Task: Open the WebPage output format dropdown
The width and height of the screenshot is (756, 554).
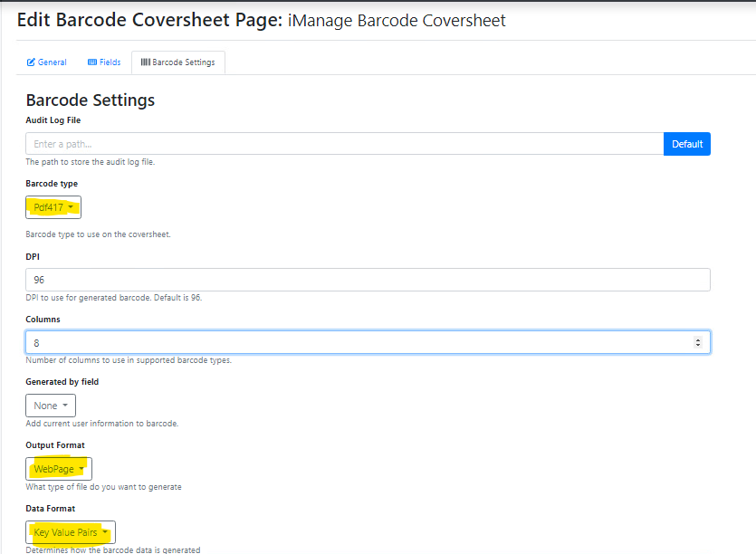Action: tap(59, 469)
